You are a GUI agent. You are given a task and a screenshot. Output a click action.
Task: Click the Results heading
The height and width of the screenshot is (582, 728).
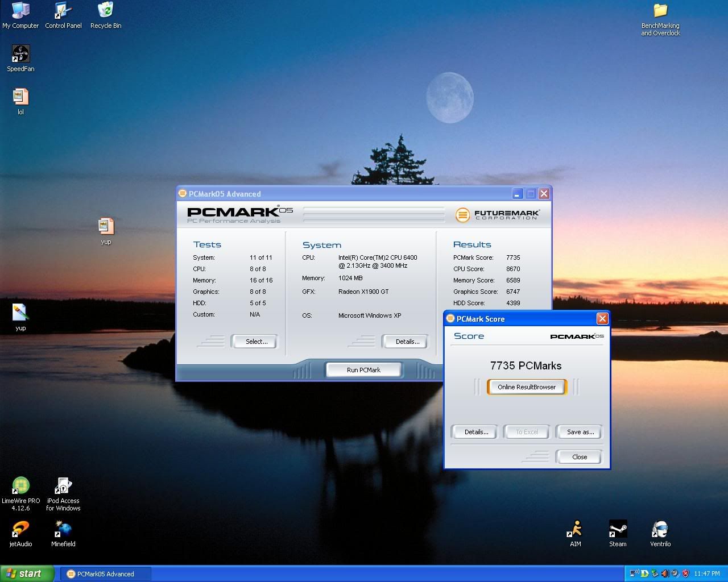pyautogui.click(x=472, y=244)
